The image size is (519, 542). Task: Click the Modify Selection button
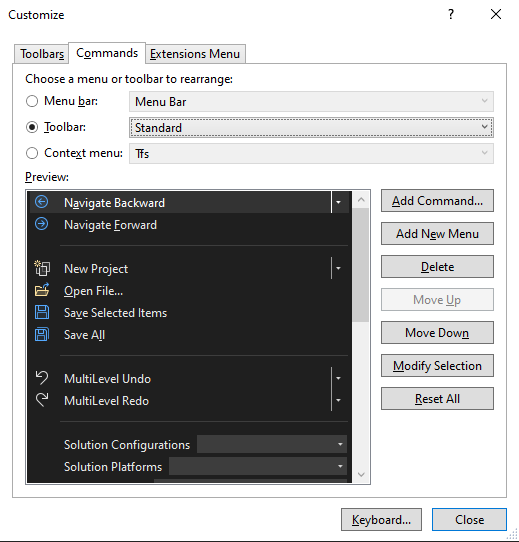coord(437,365)
